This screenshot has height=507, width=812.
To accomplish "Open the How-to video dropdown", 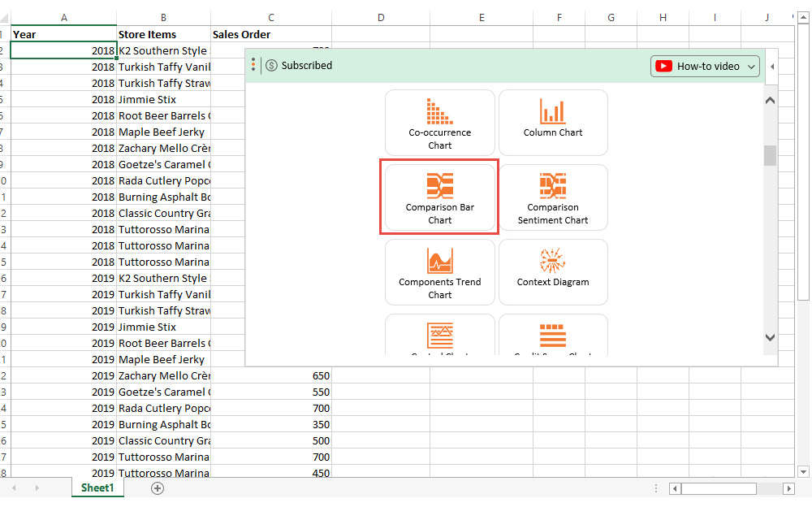I will (x=705, y=67).
